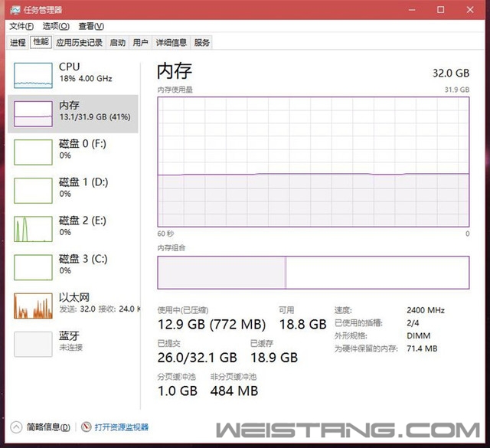Open the 应用历史记录 tab
The image size is (490, 448).
pos(80,42)
